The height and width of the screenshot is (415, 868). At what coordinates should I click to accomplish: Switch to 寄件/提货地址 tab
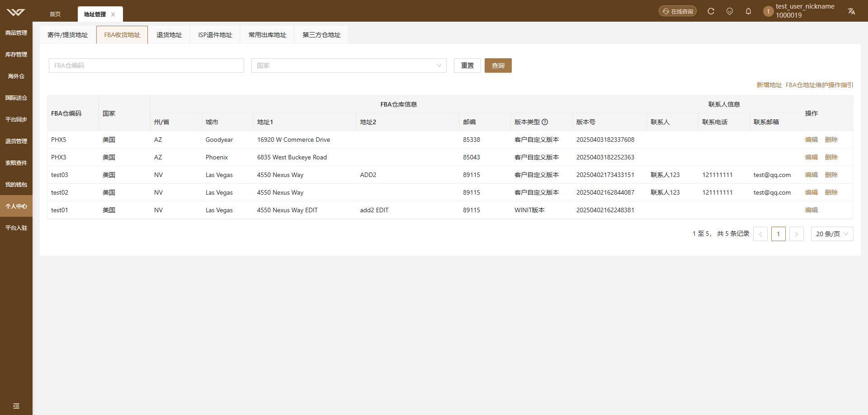point(68,35)
